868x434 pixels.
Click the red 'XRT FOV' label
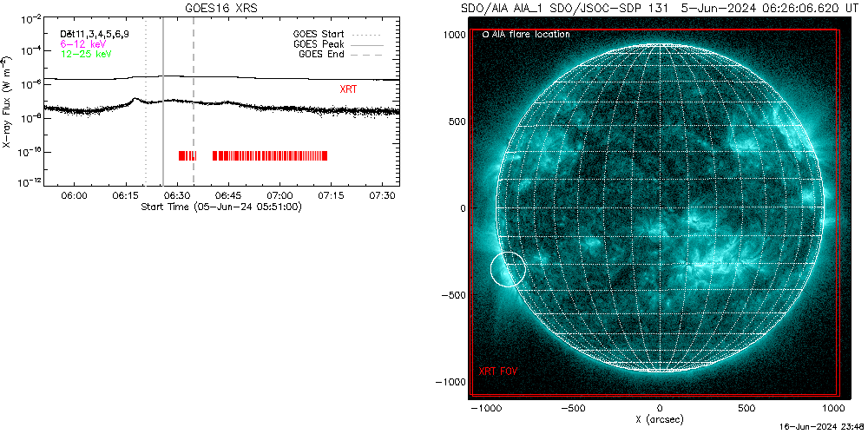[497, 372]
